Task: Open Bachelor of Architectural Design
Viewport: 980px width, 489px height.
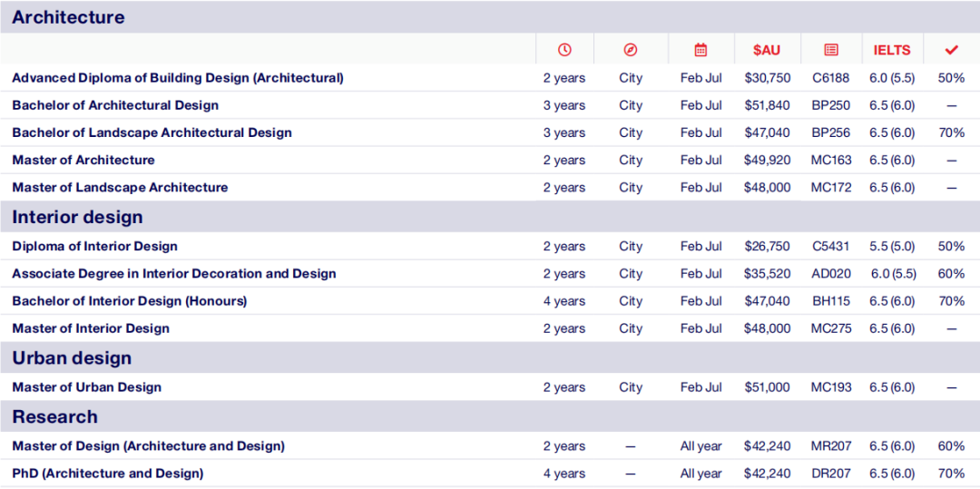Action: (115, 105)
